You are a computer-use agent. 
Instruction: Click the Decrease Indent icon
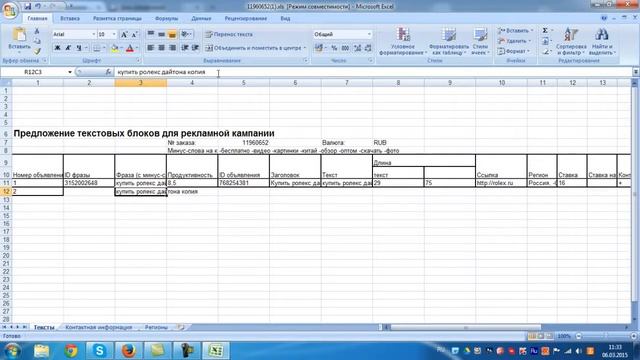[x=184, y=48]
